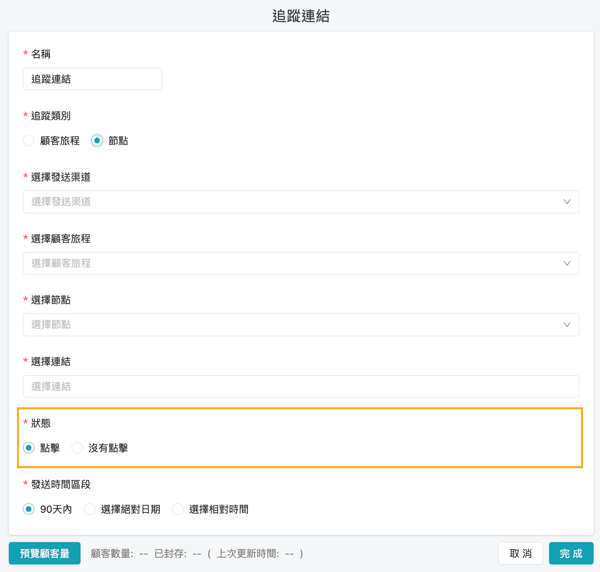The height and width of the screenshot is (572, 600).
Task: Click the 顧客數量 count text
Action: 119,553
